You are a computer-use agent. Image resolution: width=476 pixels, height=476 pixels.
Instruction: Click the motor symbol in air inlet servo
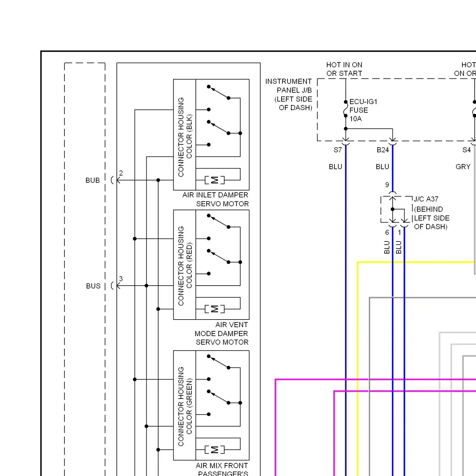[x=215, y=180]
